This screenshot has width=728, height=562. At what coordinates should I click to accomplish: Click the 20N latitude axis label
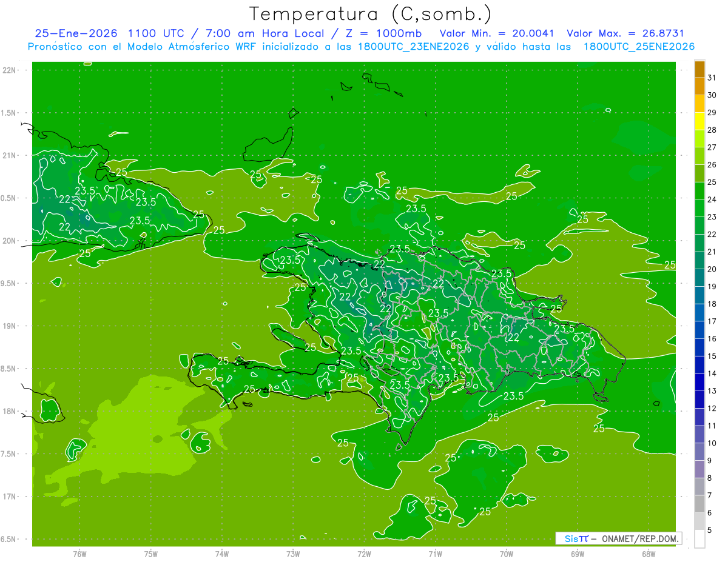point(10,241)
